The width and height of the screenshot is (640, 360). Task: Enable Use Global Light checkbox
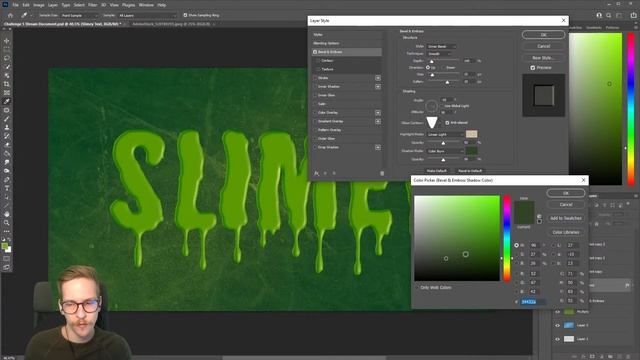442,106
